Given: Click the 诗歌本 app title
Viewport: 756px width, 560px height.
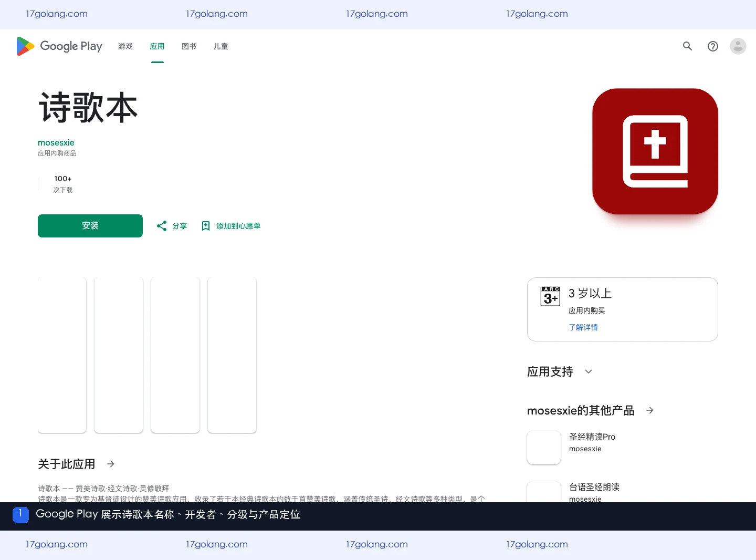Looking at the screenshot, I should [x=88, y=108].
